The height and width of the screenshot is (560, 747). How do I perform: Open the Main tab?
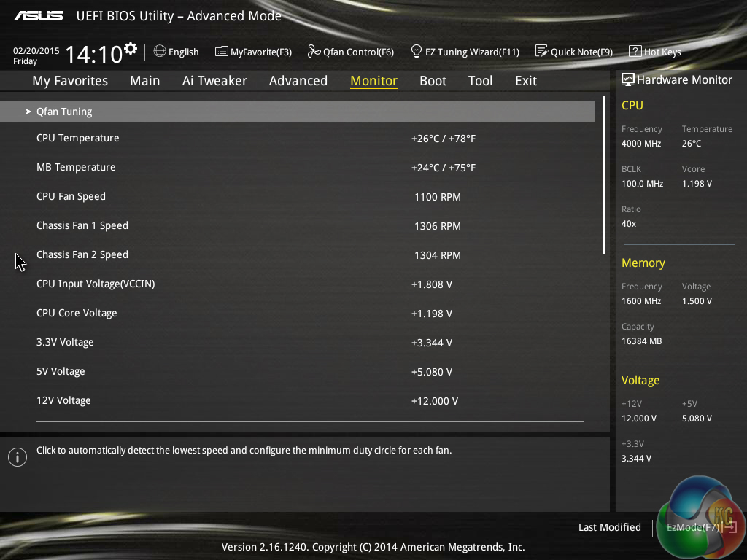[145, 81]
